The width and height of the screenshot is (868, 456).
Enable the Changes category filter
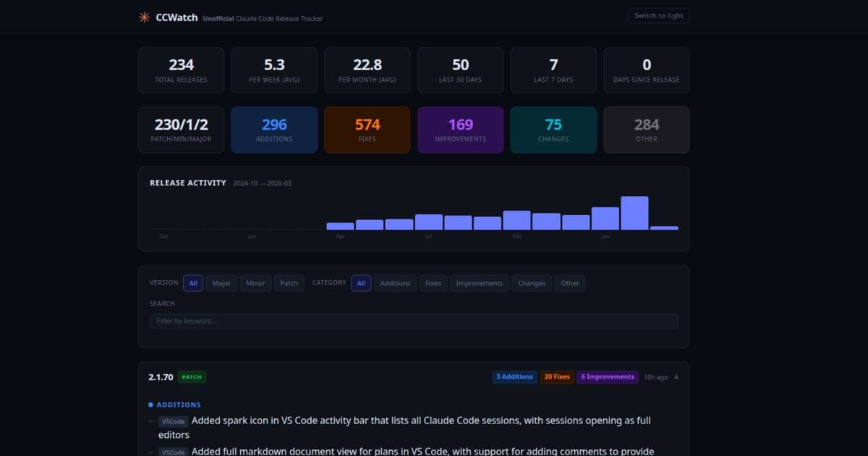[x=532, y=283]
